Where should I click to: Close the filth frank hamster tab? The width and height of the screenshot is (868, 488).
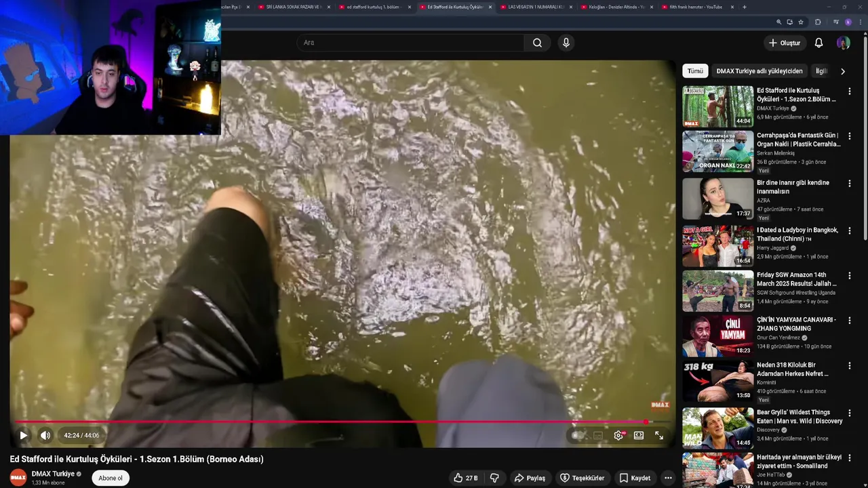tap(732, 7)
